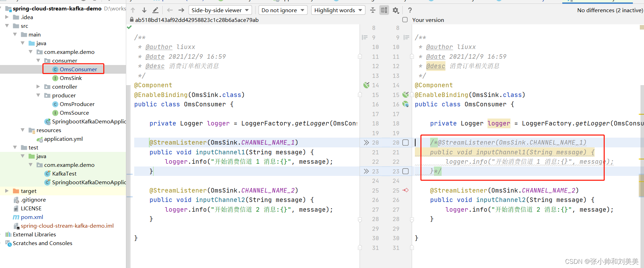644x268 pixels.
Task: Click the forward arrow in diff toolbar
Action: [x=181, y=10]
